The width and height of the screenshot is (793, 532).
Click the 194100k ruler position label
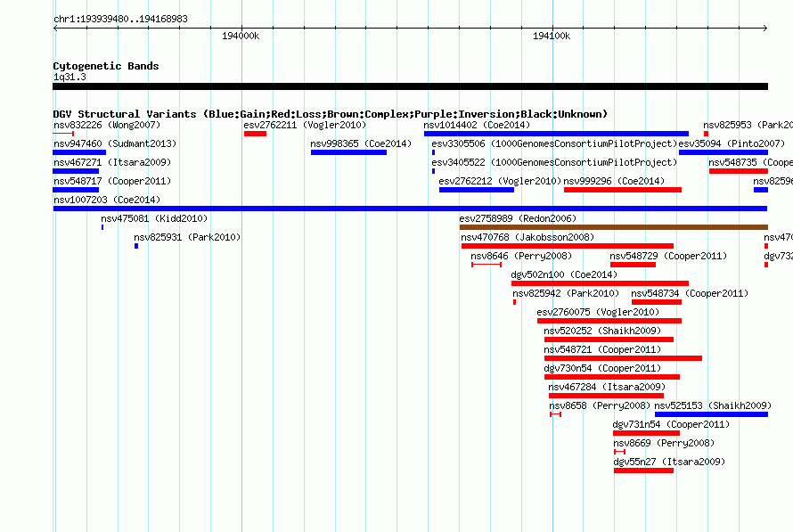(x=552, y=36)
